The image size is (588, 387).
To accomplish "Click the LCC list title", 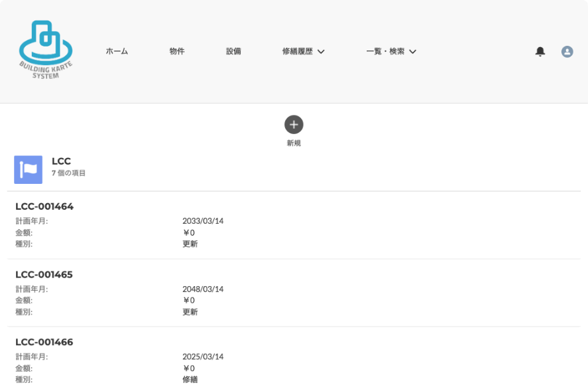I will [61, 161].
